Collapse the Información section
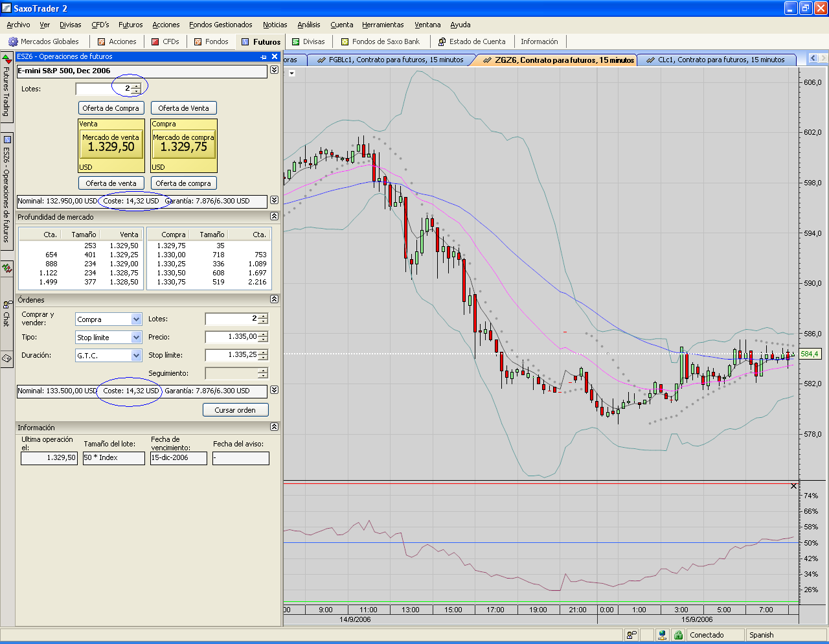Image resolution: width=829 pixels, height=644 pixels. (274, 427)
